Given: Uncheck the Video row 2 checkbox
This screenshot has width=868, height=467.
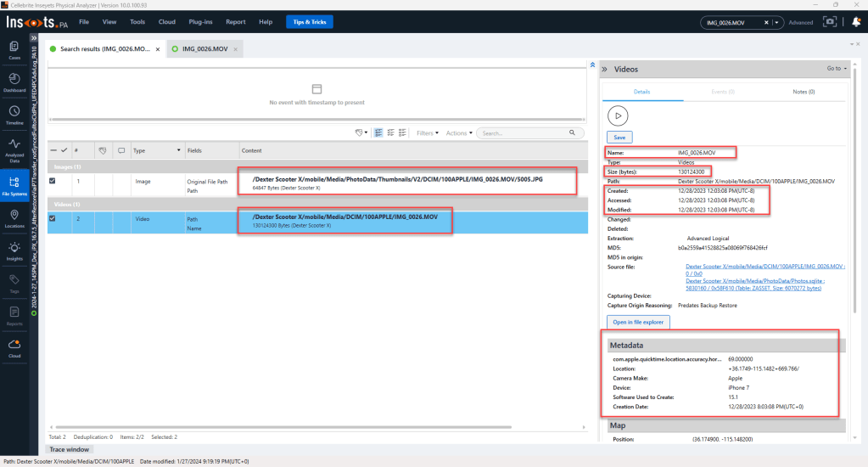Looking at the screenshot, I should point(53,218).
